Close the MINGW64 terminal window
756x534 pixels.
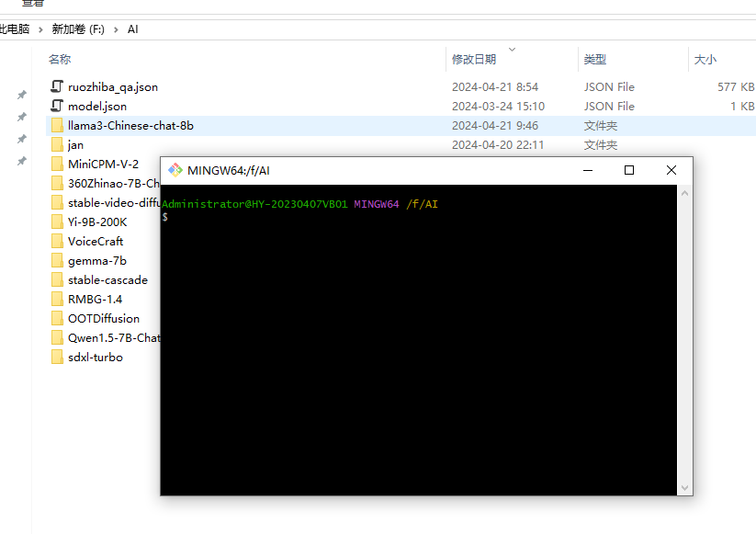point(671,170)
